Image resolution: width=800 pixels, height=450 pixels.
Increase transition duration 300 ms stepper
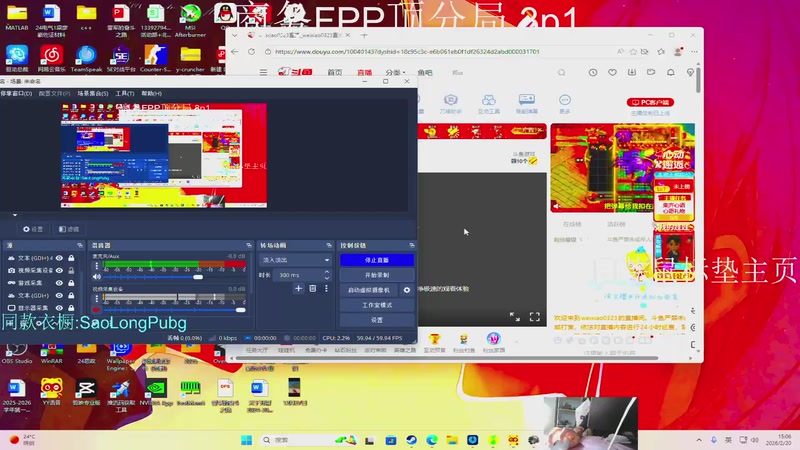coord(327,272)
